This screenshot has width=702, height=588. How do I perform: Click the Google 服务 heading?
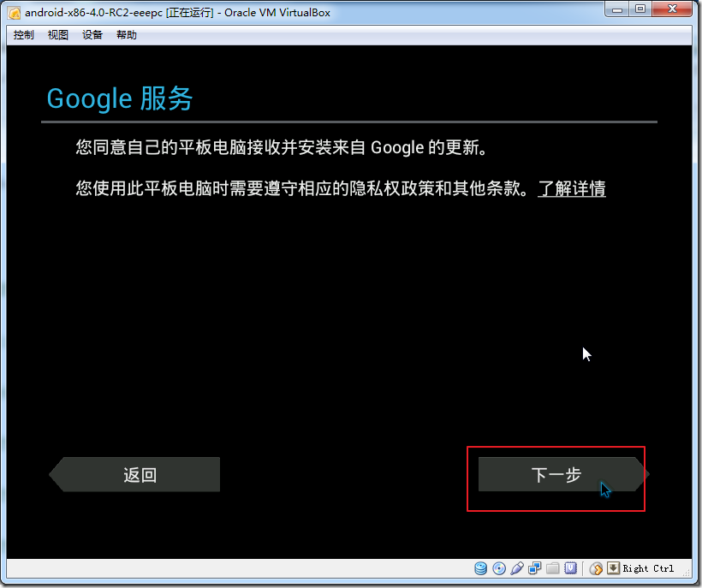point(120,98)
